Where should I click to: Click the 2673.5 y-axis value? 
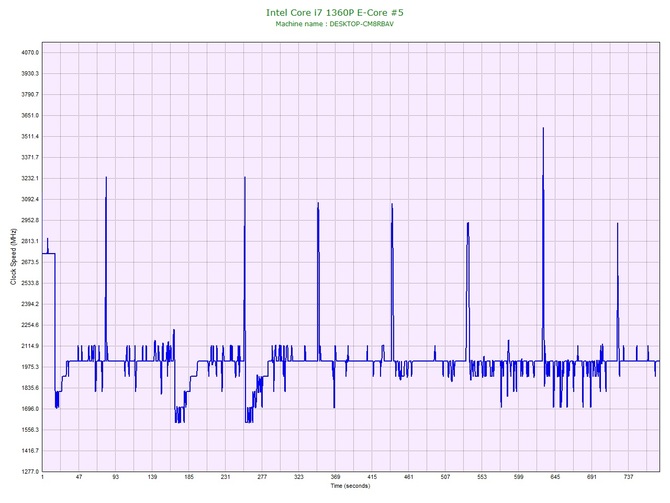click(x=30, y=262)
